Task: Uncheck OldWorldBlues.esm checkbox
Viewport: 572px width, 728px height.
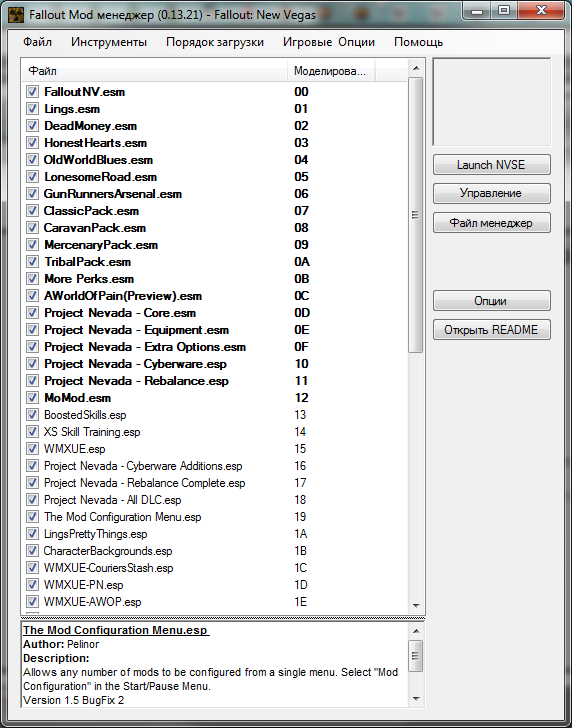Action: click(x=32, y=160)
